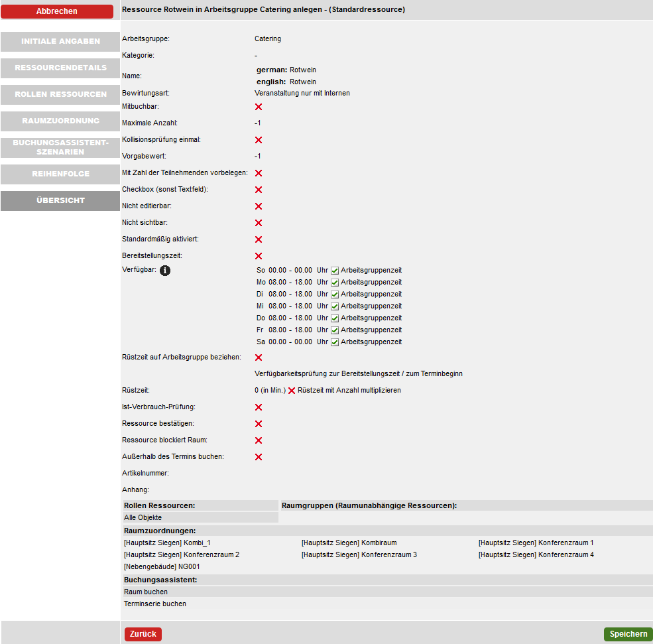Image resolution: width=653 pixels, height=644 pixels.
Task: Click red X beside Standardmäßig aktiviert
Action: pyautogui.click(x=259, y=239)
